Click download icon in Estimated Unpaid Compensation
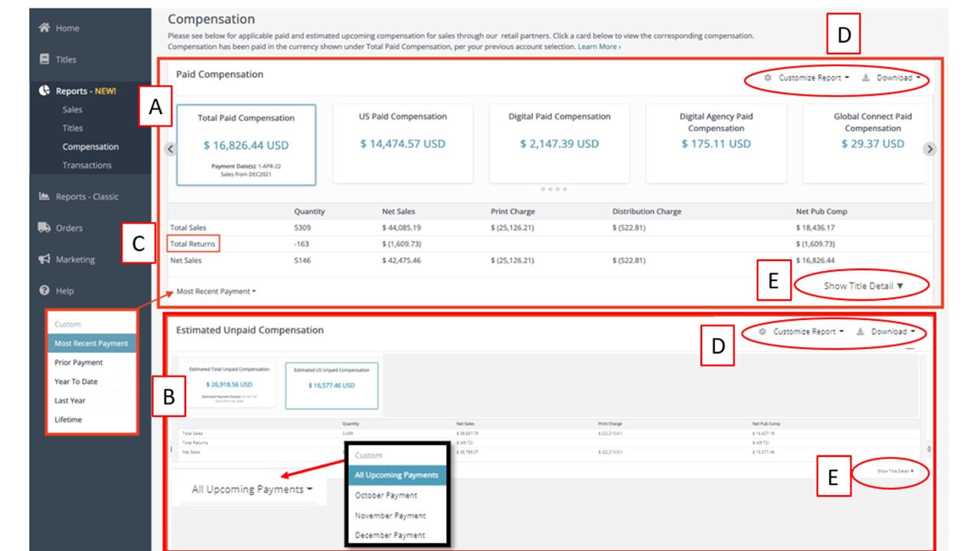 (861, 331)
